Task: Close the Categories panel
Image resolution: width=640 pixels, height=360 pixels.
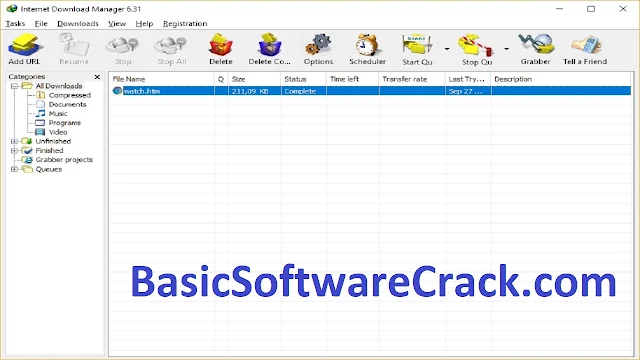Action: click(97, 77)
